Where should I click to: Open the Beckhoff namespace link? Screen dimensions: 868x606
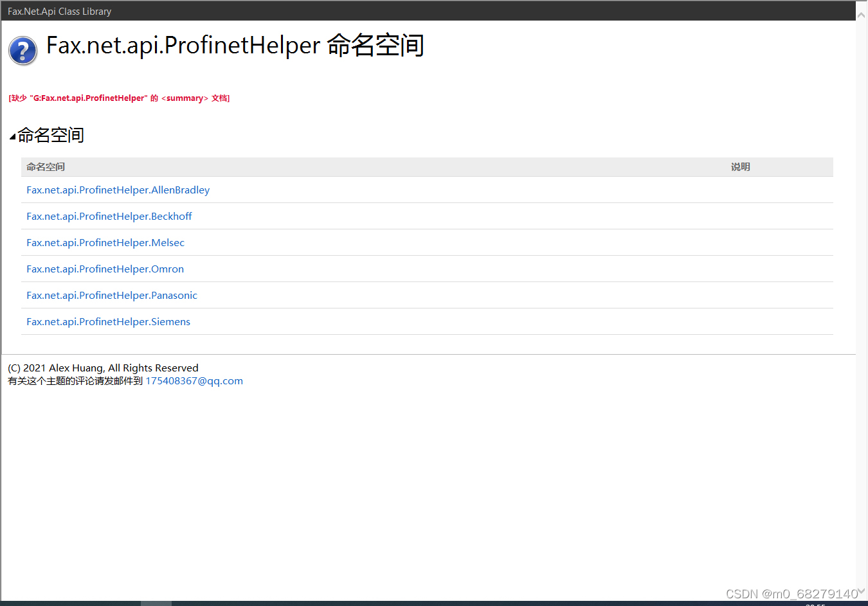pyautogui.click(x=109, y=217)
